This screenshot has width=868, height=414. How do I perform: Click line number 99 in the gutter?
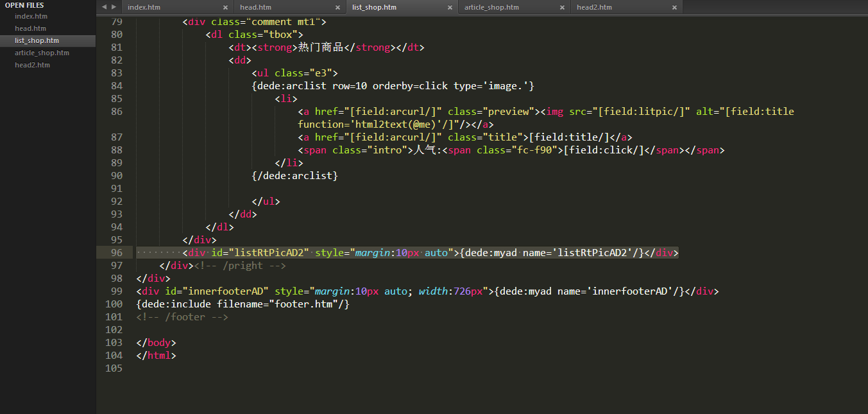pos(116,291)
